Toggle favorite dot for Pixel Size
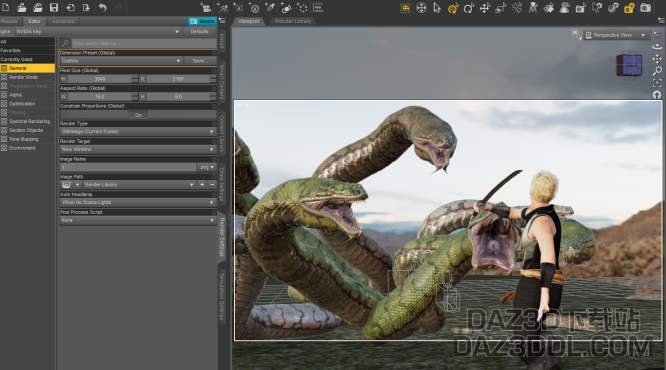 click(214, 71)
